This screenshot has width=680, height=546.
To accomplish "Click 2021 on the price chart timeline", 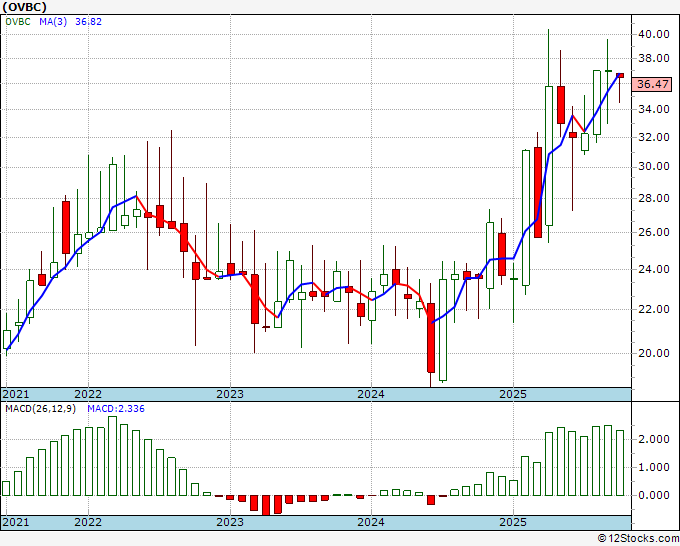I will (x=16, y=394).
